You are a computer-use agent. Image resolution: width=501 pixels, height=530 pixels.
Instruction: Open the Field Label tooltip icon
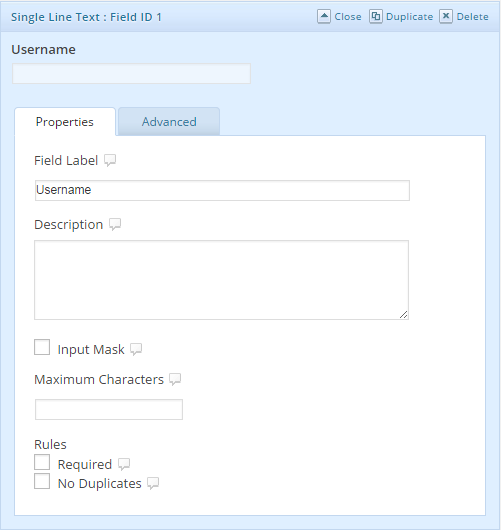pyautogui.click(x=110, y=160)
